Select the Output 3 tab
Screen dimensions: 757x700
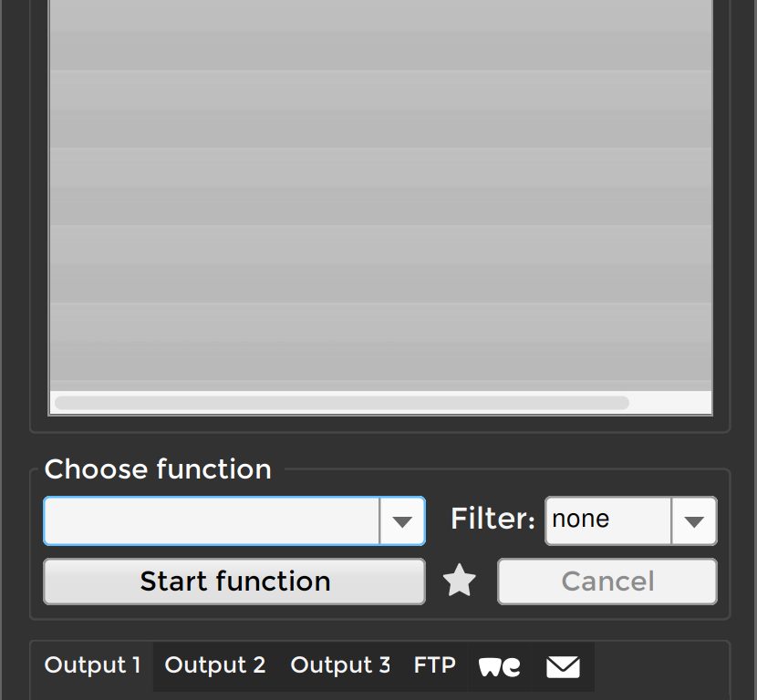(340, 665)
